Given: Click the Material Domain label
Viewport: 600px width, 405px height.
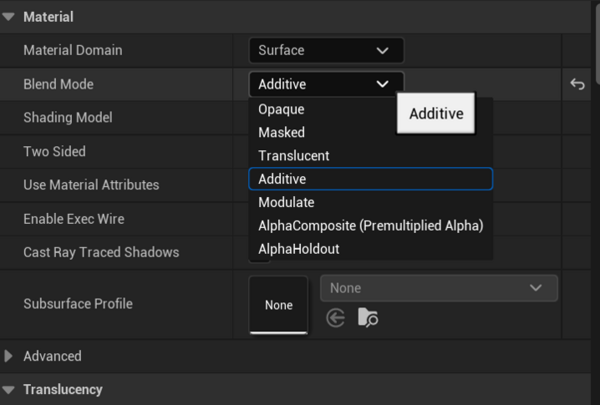Looking at the screenshot, I should 73,50.
